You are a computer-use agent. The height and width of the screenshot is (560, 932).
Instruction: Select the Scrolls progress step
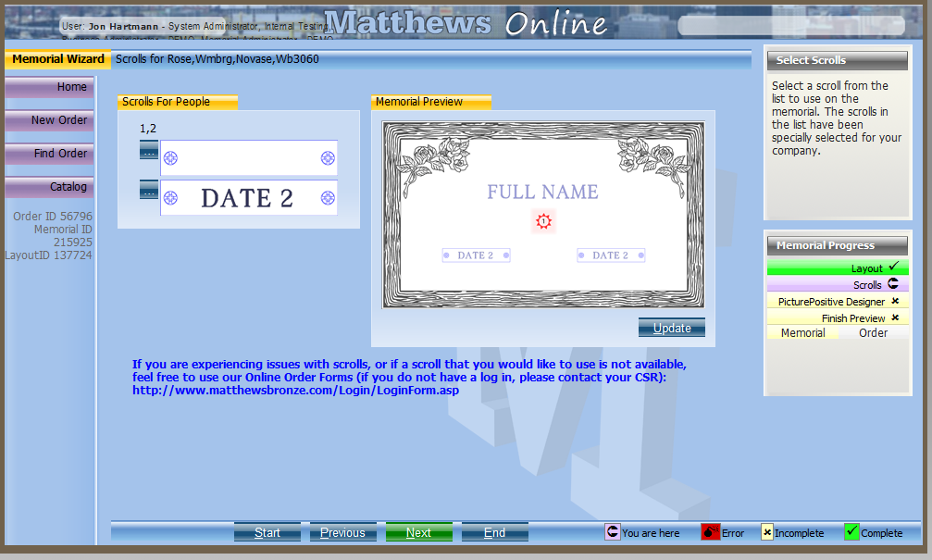838,284
